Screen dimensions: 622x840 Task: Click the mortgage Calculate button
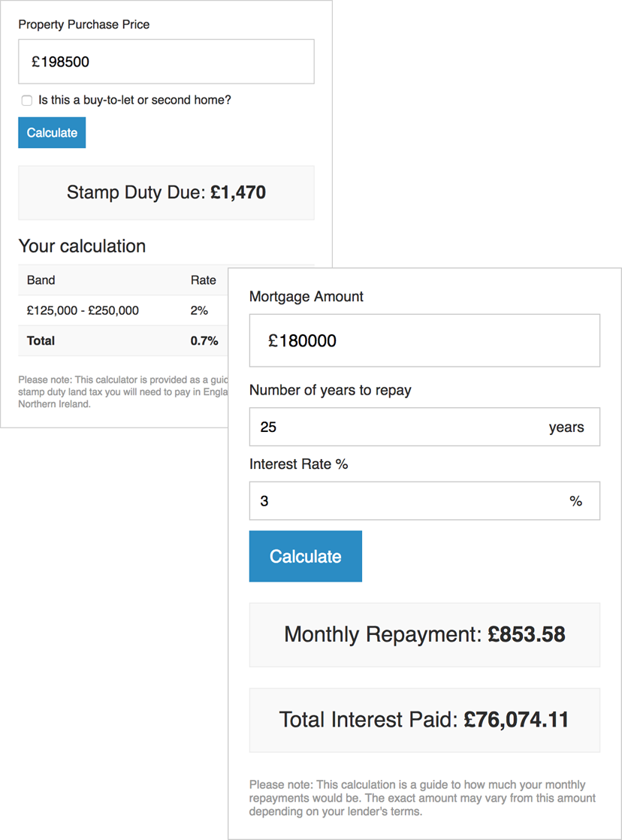click(x=305, y=556)
